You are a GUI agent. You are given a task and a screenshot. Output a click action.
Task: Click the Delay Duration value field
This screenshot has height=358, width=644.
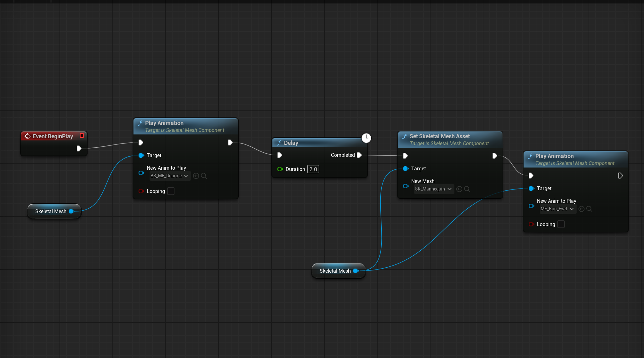click(313, 169)
